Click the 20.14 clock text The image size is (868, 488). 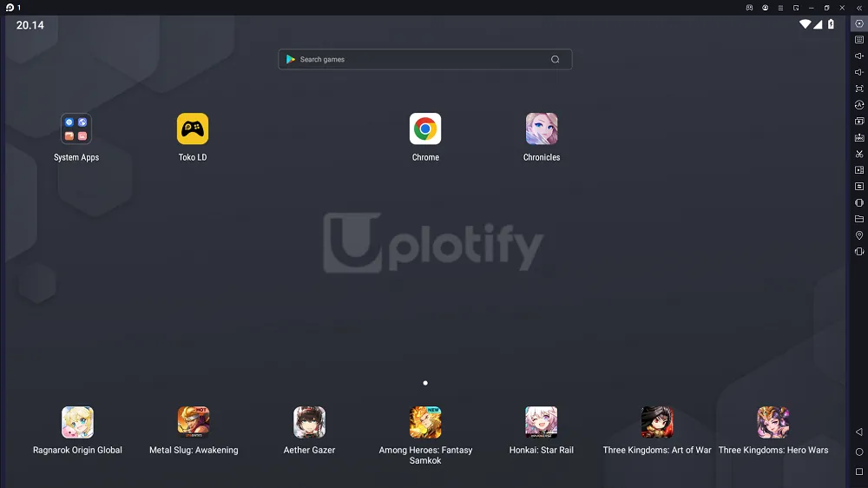(x=30, y=25)
